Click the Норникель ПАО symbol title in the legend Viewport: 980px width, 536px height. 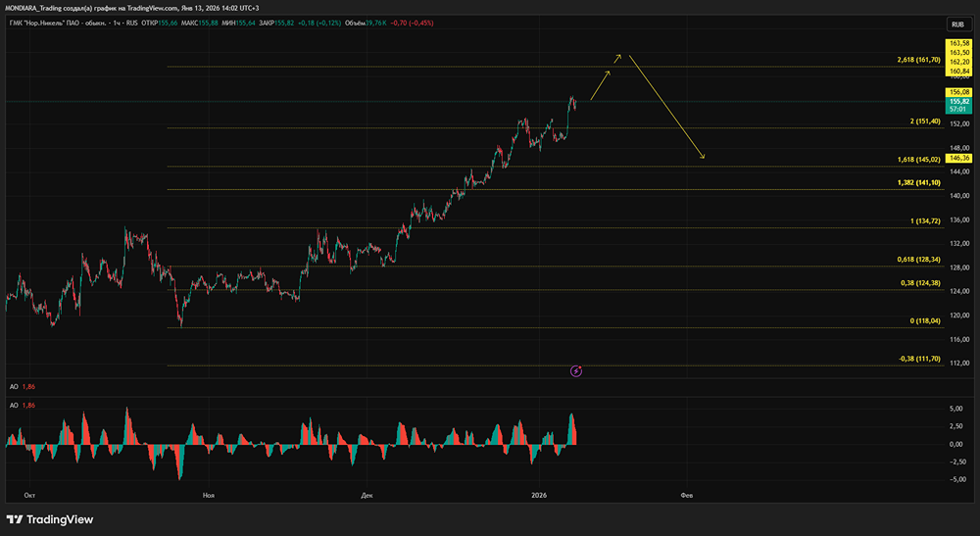73,24
